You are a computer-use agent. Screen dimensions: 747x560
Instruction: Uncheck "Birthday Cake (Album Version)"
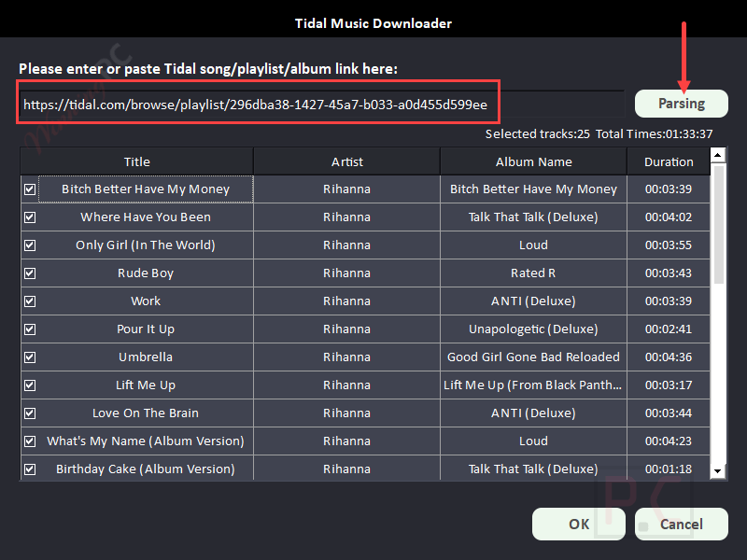[x=29, y=469]
